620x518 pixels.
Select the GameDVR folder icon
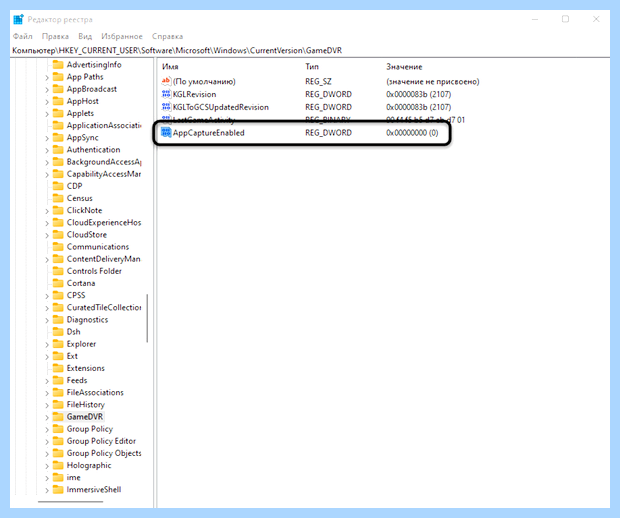58,417
